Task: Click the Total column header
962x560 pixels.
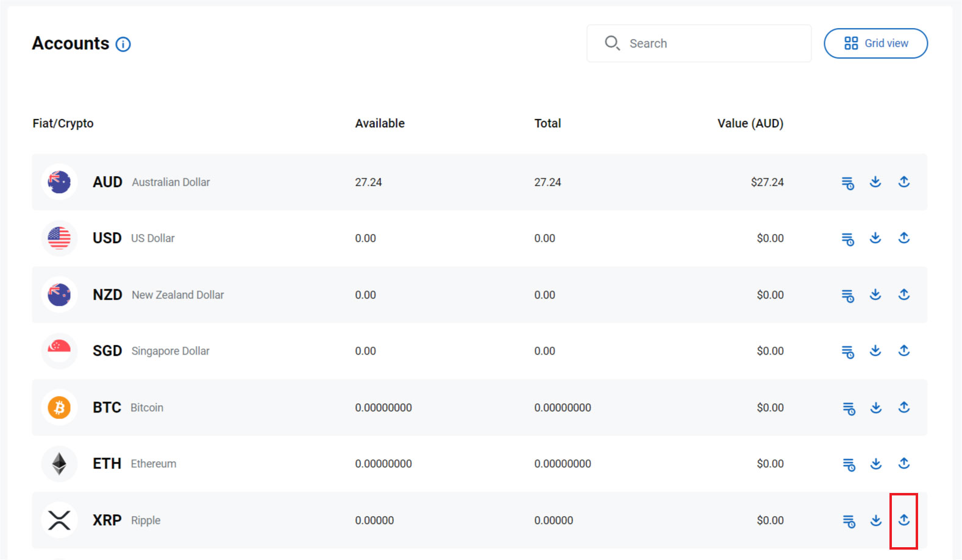Action: point(547,123)
